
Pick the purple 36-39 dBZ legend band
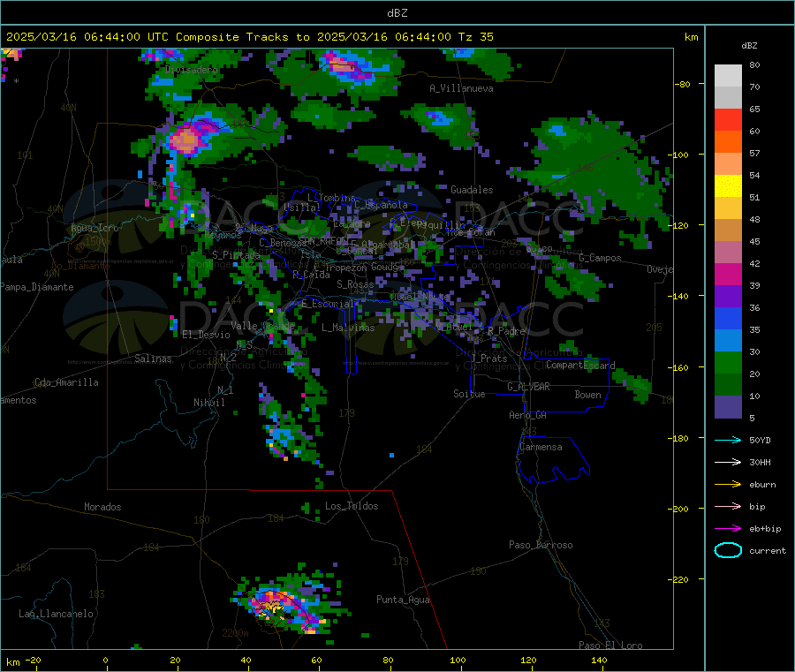point(728,297)
